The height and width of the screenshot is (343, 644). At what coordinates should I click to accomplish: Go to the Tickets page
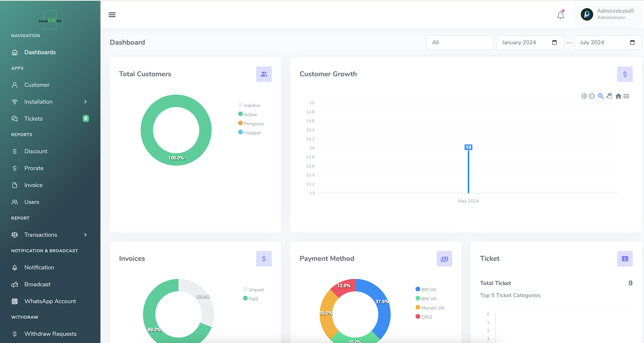pos(33,119)
